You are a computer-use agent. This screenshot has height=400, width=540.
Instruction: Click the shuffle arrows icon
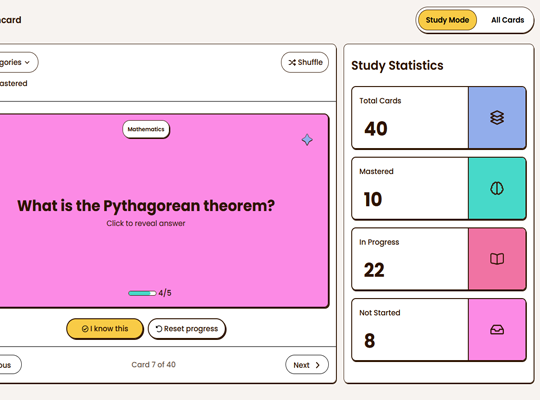(x=292, y=62)
